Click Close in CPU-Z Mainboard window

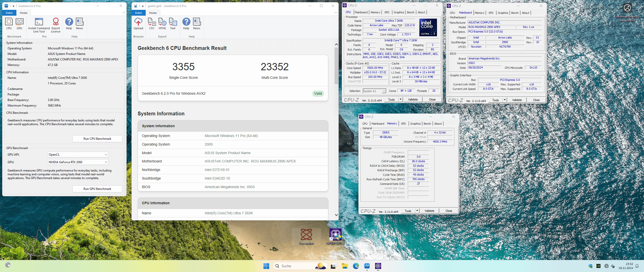point(536,100)
